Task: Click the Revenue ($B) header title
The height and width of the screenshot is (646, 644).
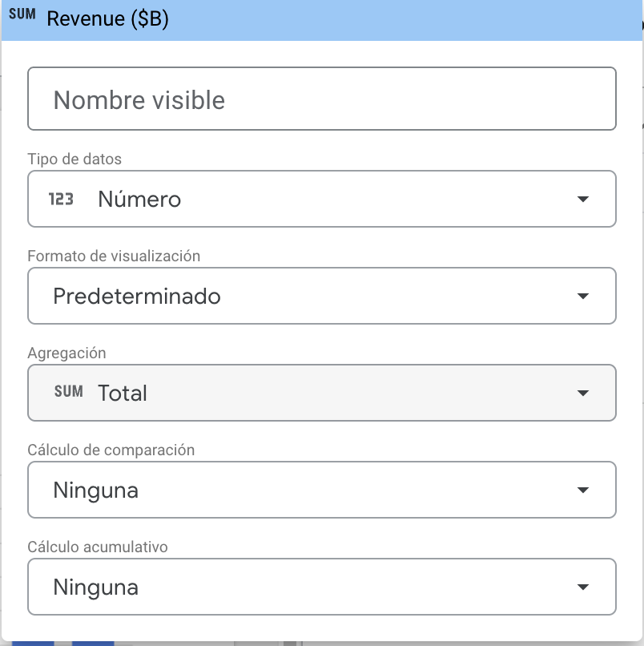Action: click(107, 19)
